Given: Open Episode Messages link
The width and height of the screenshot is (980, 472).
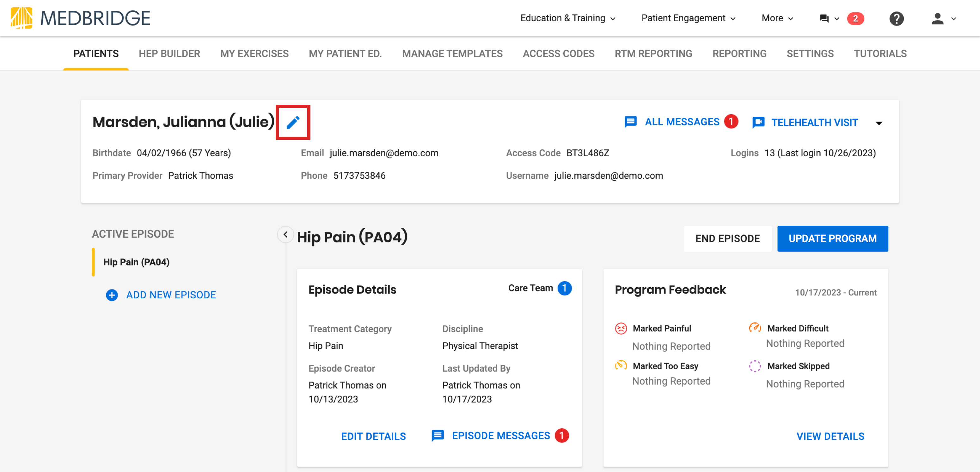Looking at the screenshot, I should (501, 435).
